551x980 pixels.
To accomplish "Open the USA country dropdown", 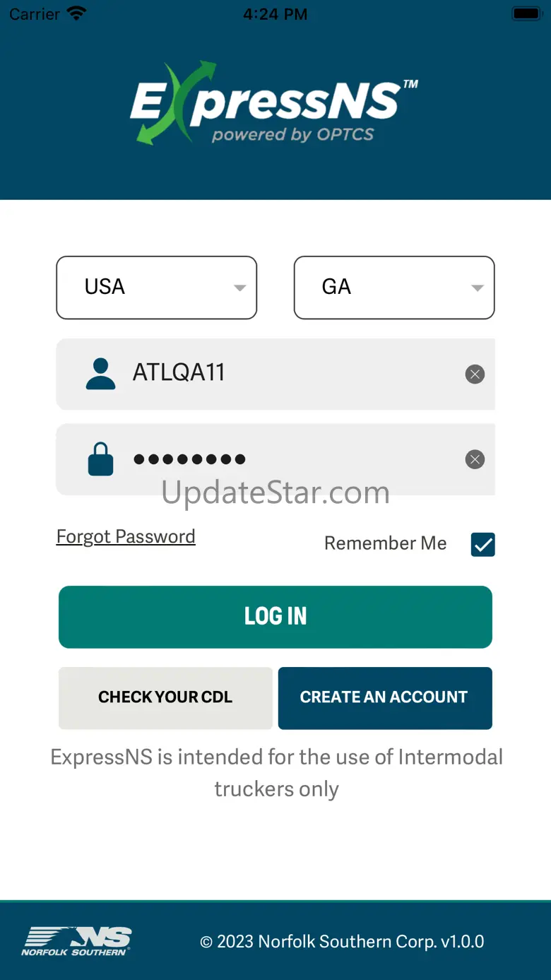I will 156,287.
